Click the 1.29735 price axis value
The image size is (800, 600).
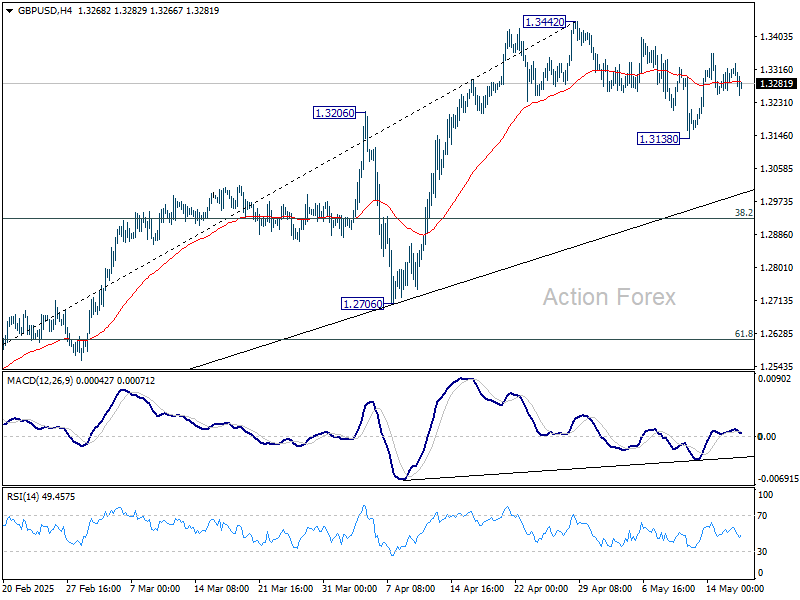[777, 202]
